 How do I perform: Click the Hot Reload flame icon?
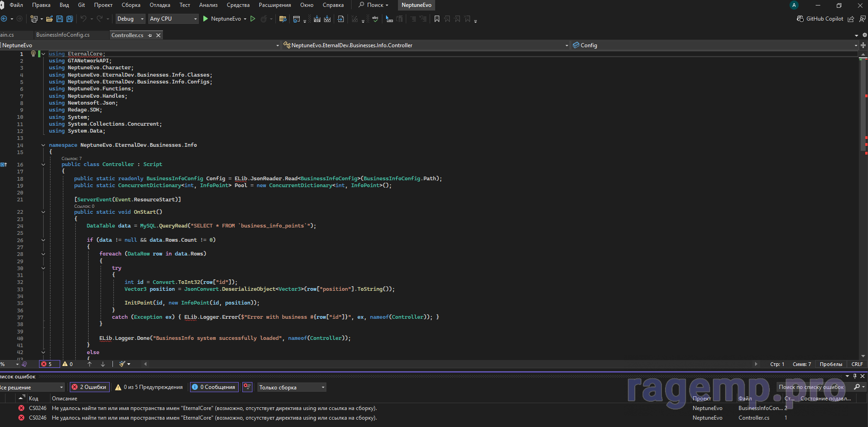[263, 19]
